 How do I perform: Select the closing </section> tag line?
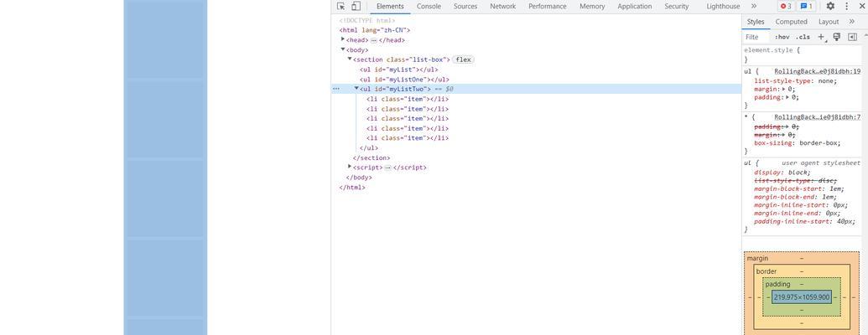[x=372, y=158]
